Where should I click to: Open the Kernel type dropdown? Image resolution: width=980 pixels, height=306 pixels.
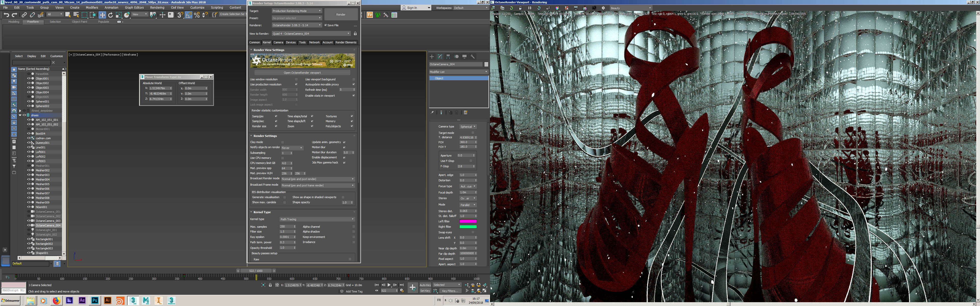tap(317, 219)
